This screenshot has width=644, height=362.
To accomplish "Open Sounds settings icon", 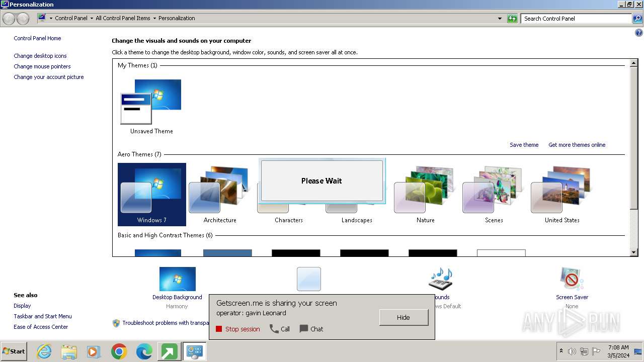I will (x=440, y=279).
